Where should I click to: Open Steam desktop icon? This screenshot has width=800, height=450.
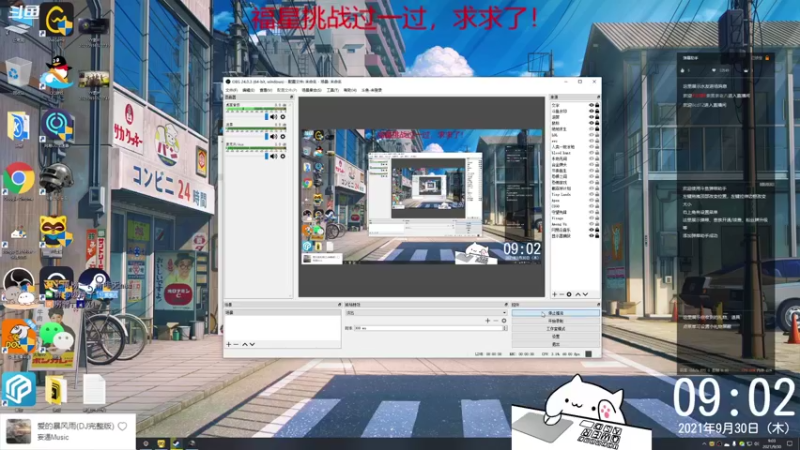tap(95, 283)
